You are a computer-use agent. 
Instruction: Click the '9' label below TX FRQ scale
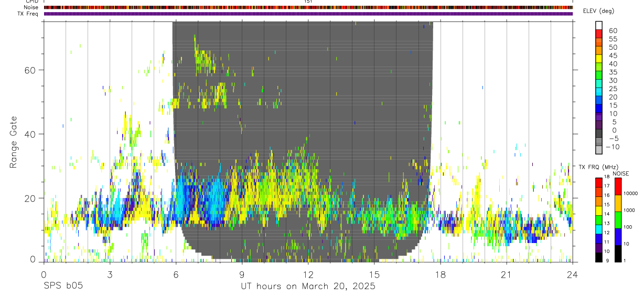pyautogui.click(x=607, y=260)
